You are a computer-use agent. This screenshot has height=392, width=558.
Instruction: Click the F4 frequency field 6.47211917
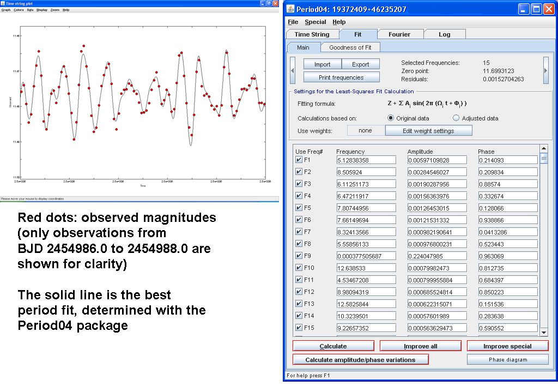click(366, 196)
